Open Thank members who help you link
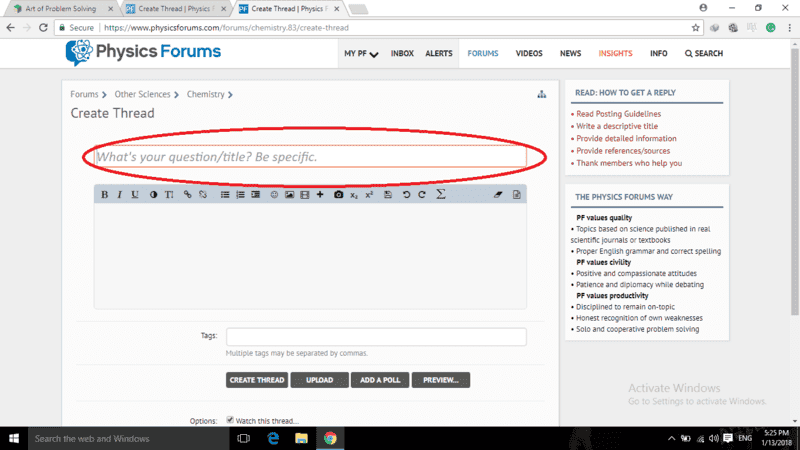 pyautogui.click(x=629, y=163)
